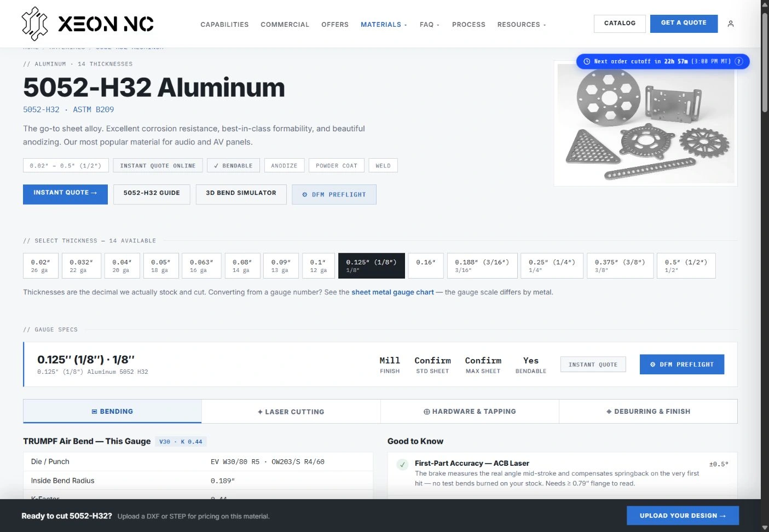This screenshot has height=532, width=769.
Task: Choose the 0.188" (3/16") thickness
Action: click(x=482, y=266)
